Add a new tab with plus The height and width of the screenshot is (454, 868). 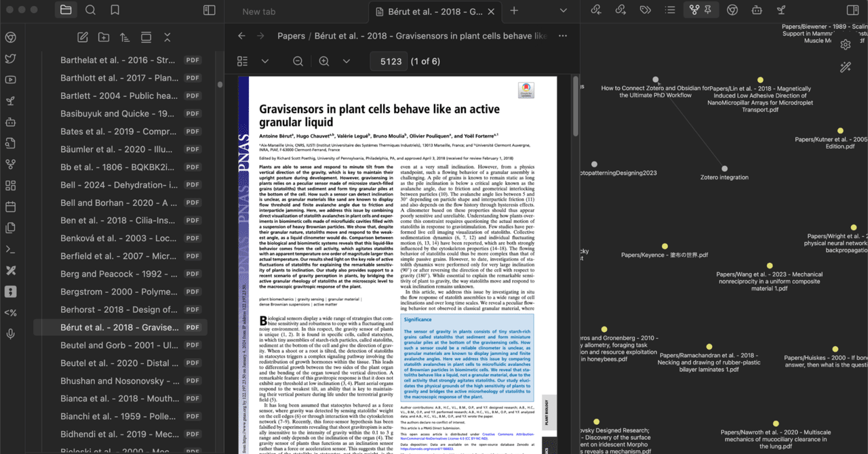514,11
